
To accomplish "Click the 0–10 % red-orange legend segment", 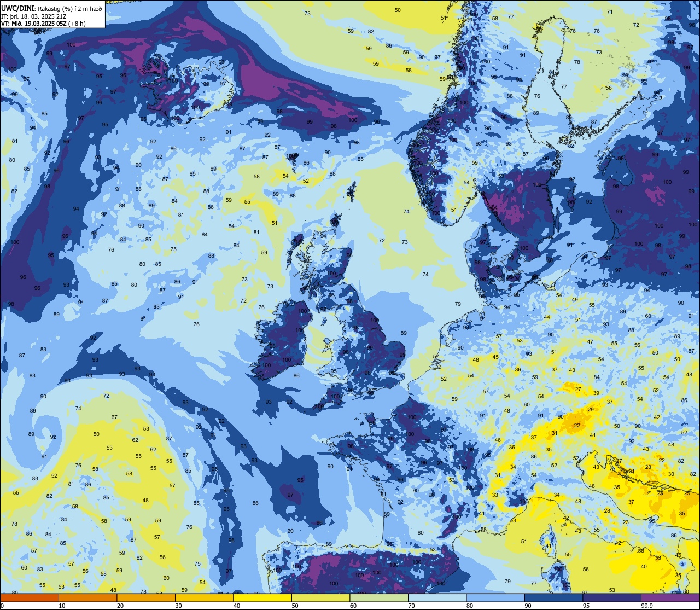I will pyautogui.click(x=30, y=597).
